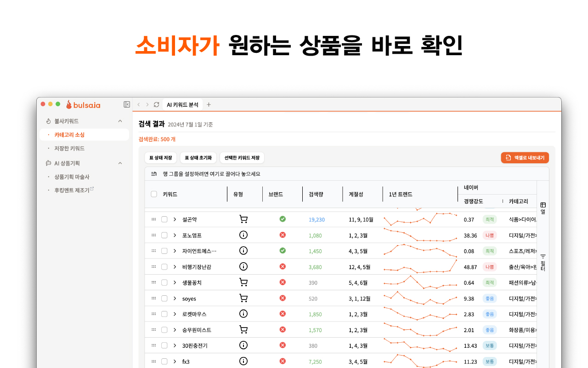Toggle the select-all checkbox in header

[x=154, y=194]
